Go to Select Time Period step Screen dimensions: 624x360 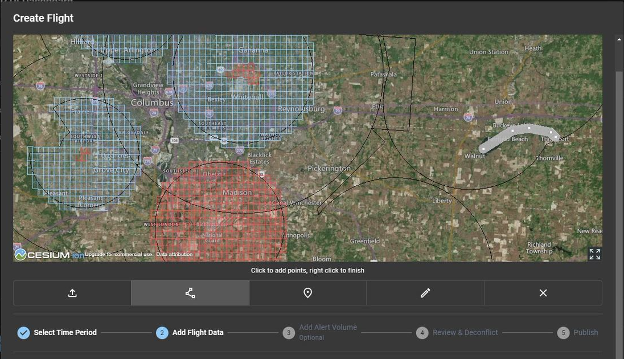click(65, 333)
